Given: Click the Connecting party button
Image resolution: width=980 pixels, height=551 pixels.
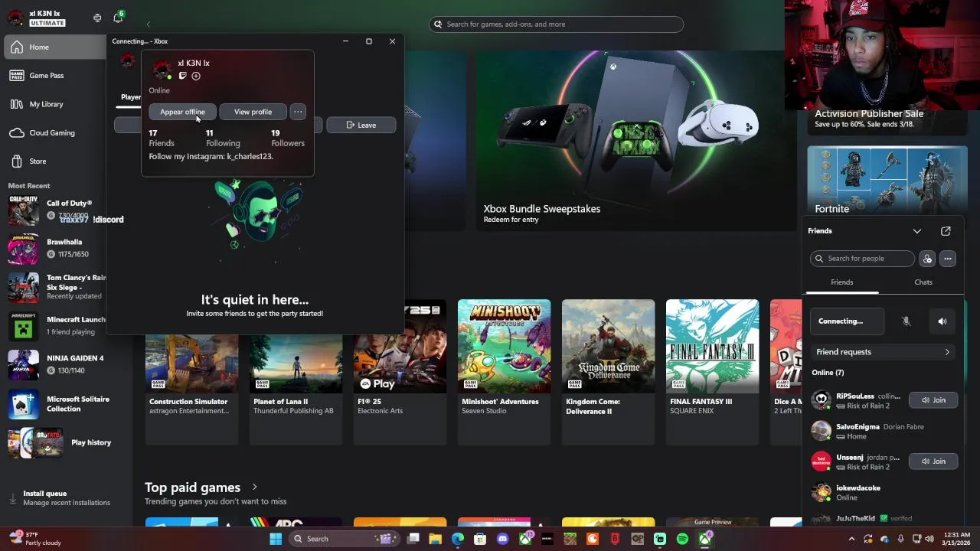Looking at the screenshot, I should 848,321.
